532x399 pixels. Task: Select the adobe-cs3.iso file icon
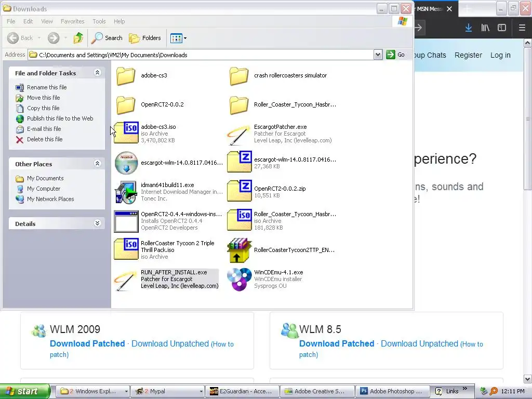click(x=126, y=132)
